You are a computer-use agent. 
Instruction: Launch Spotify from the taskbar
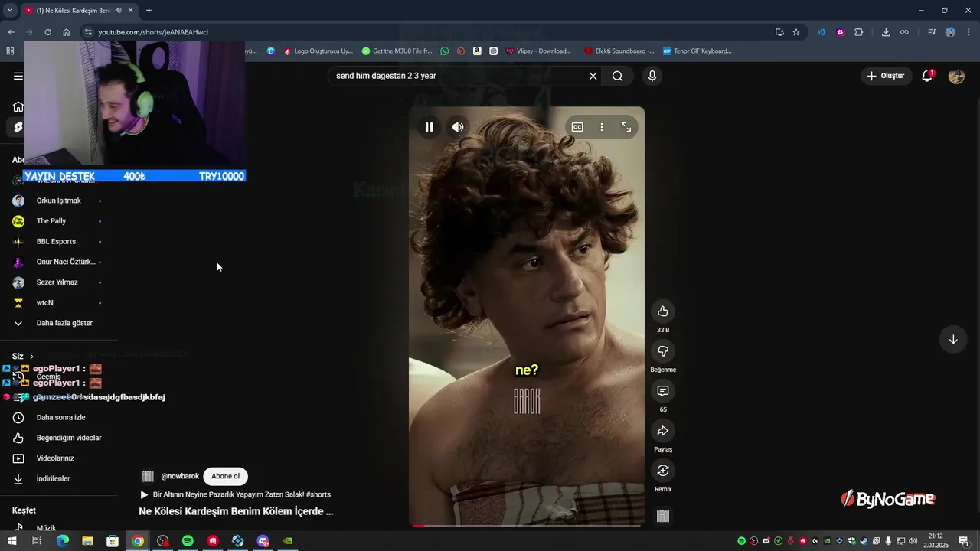tap(188, 541)
